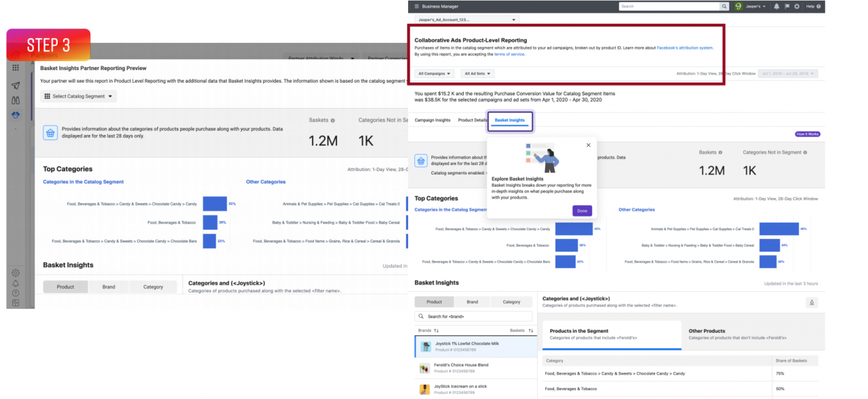Viewport: 868px width, 399px height.
Task: Select the Category filter in preview window
Action: (153, 287)
